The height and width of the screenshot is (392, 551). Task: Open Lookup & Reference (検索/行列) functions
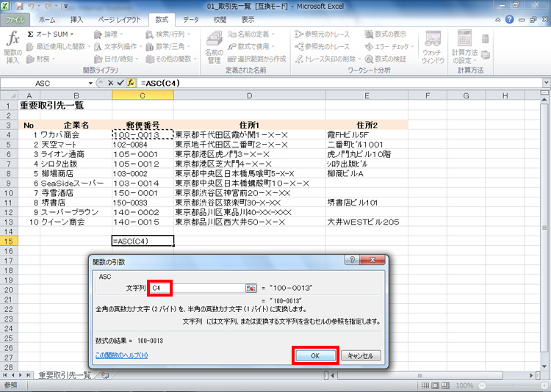coord(168,35)
